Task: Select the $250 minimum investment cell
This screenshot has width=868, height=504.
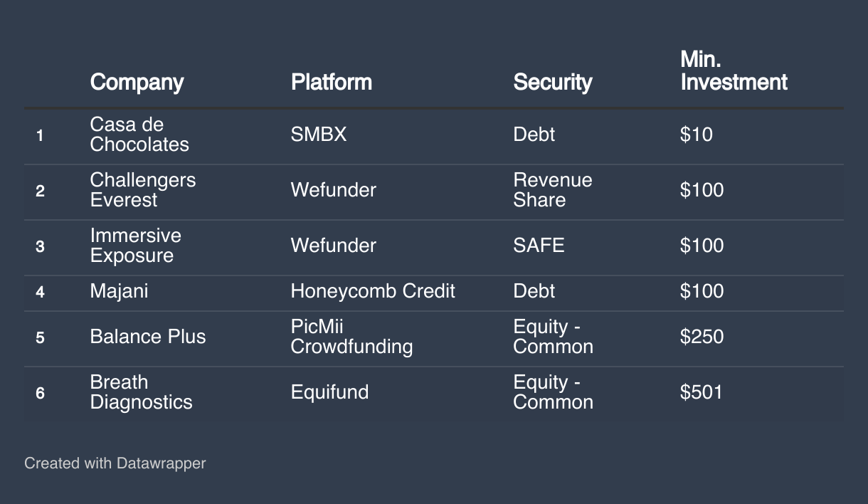Action: [x=702, y=337]
